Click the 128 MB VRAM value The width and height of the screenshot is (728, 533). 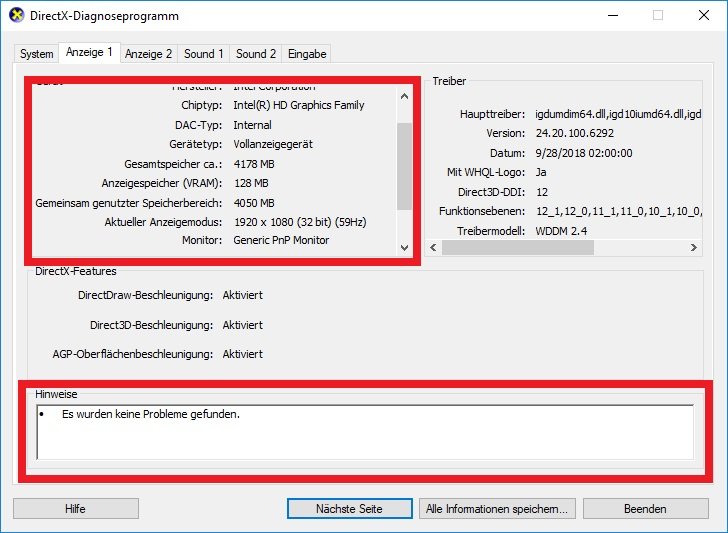[251, 183]
